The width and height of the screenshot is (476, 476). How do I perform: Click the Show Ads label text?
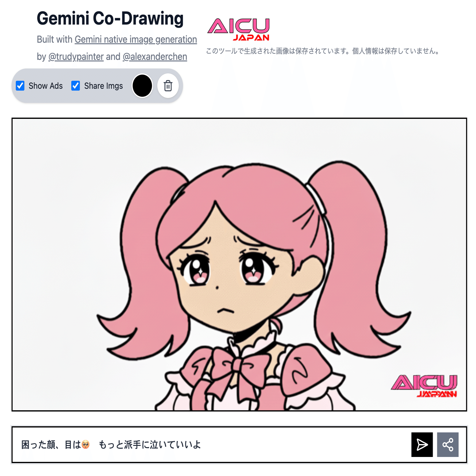pos(45,86)
